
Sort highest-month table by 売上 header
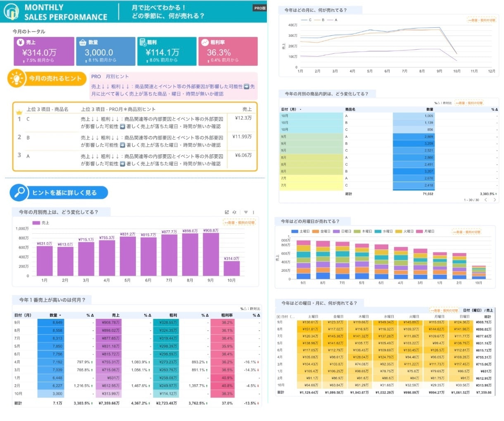(116, 315)
